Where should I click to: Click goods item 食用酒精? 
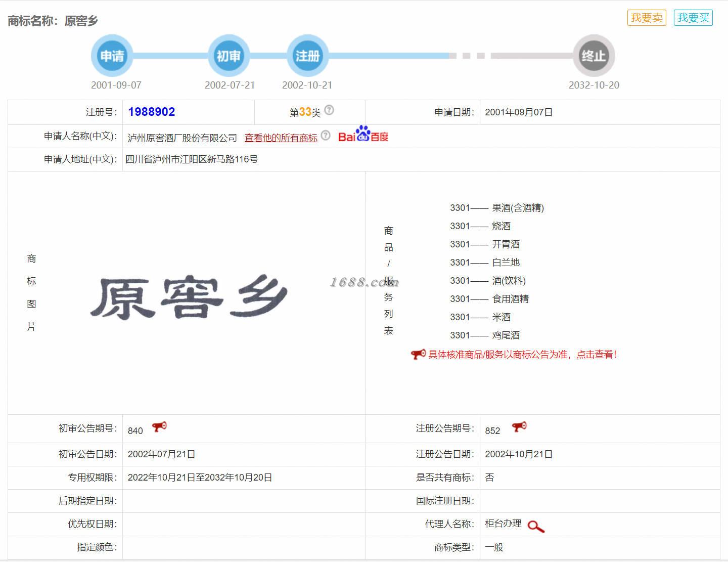[x=511, y=299]
